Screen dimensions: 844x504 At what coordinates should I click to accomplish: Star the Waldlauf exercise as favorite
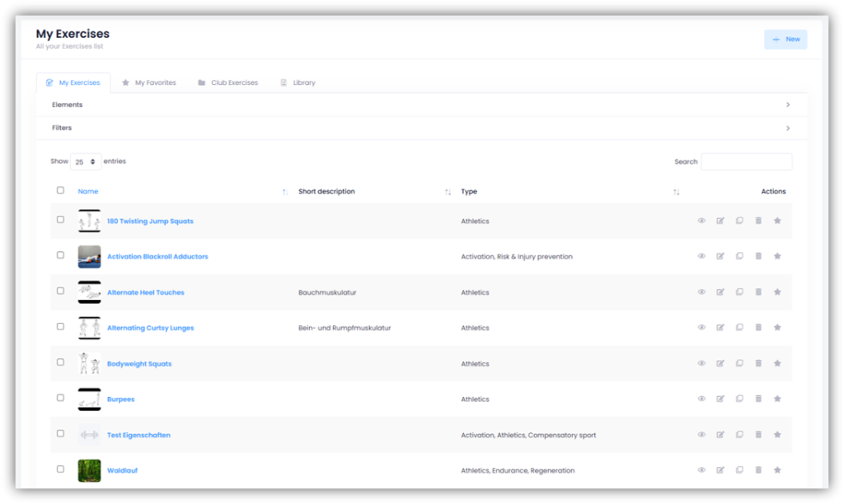[x=777, y=470]
